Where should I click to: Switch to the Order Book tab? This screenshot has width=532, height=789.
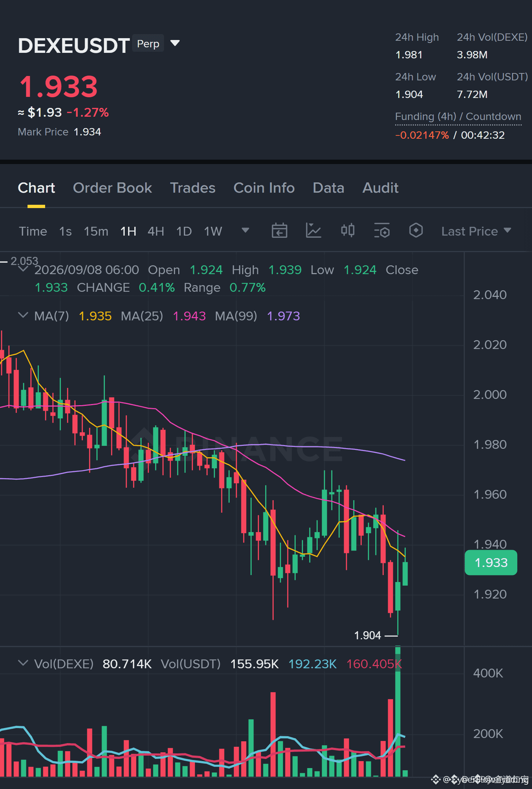tap(112, 188)
